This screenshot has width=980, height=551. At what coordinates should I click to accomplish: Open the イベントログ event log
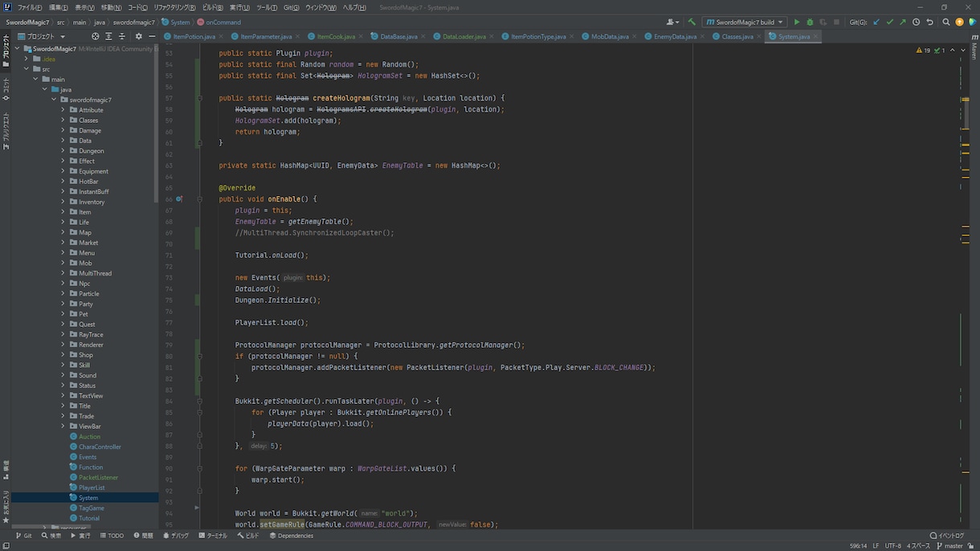(x=947, y=536)
